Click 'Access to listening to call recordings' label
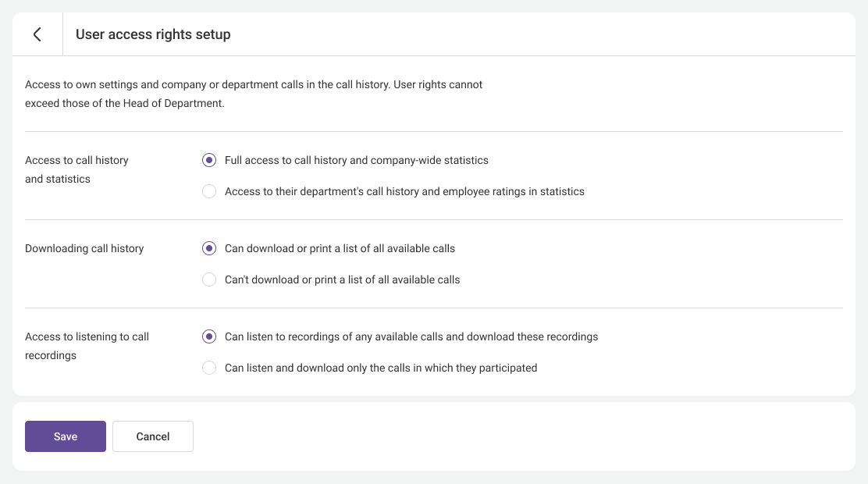This screenshot has height=484, width=868. 87,346
